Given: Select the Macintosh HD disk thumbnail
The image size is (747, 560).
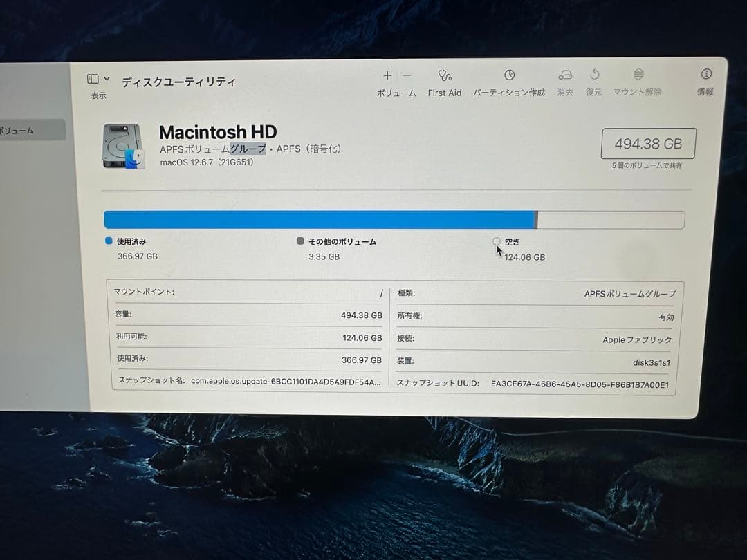Looking at the screenshot, I should (x=123, y=147).
